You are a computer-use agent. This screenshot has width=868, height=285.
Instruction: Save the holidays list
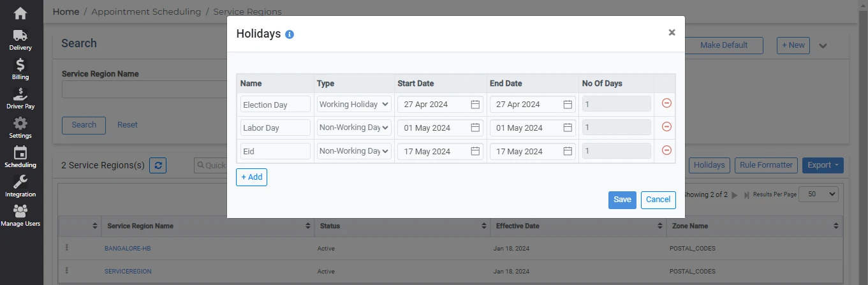coord(622,200)
